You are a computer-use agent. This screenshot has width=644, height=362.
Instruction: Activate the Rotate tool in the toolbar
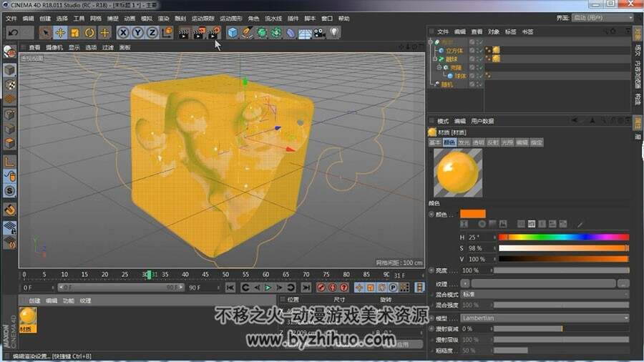tap(89, 32)
